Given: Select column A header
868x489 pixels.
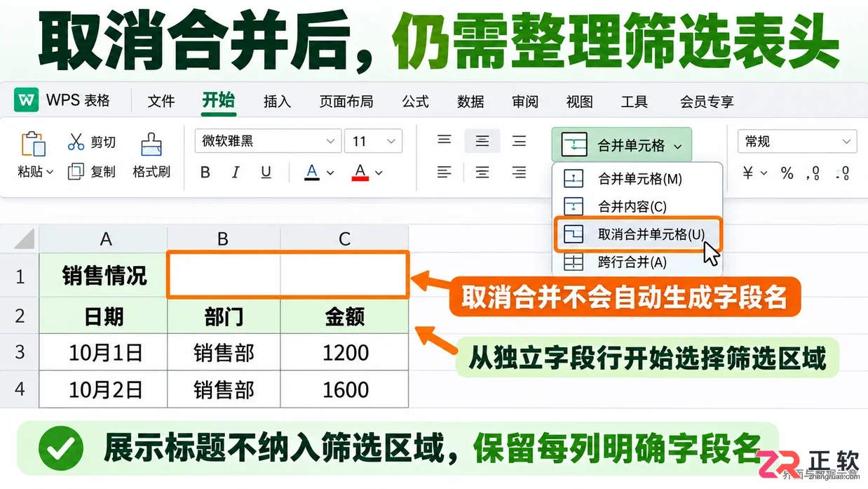Looking at the screenshot, I should click(x=103, y=239).
